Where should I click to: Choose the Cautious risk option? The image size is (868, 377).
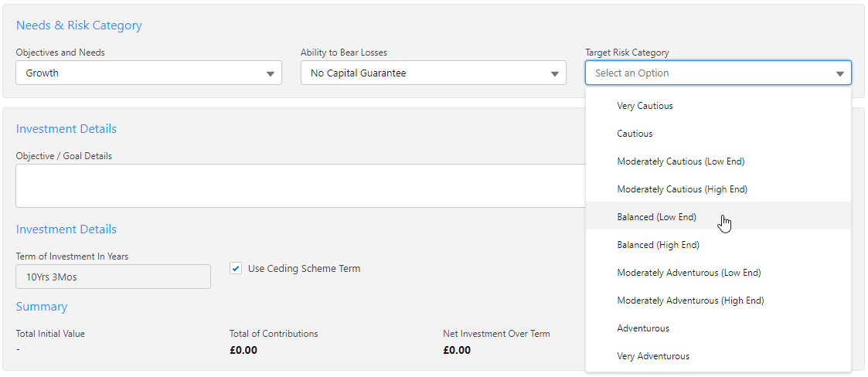(x=635, y=134)
